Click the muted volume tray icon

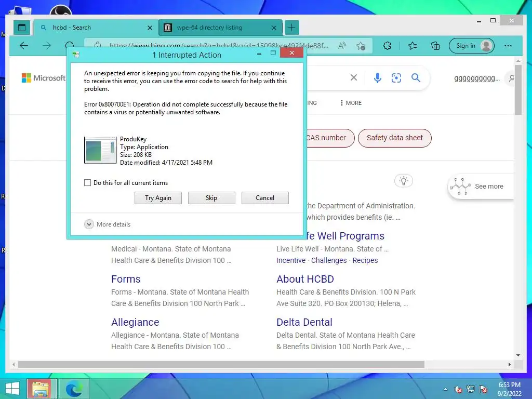458,389
